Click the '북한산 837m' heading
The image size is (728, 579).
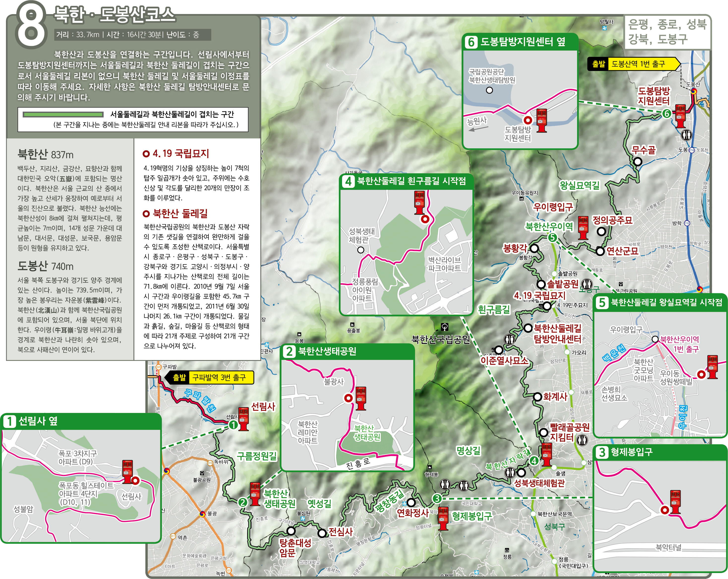click(x=45, y=155)
